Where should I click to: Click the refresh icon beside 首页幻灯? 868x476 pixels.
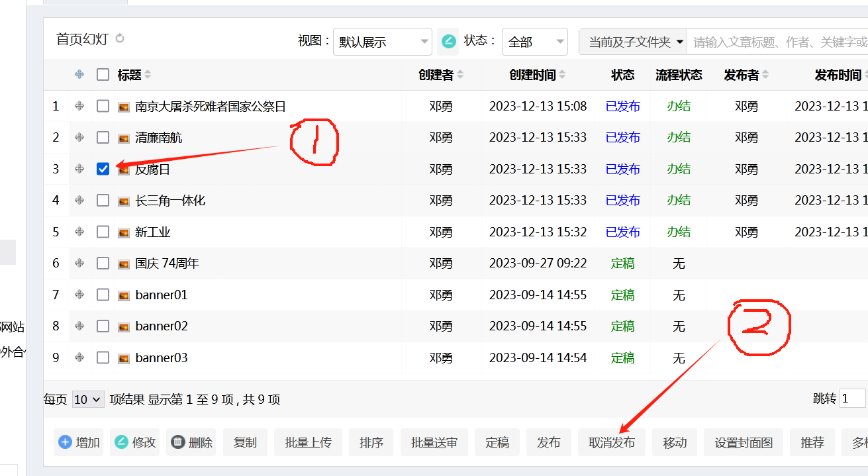120,38
